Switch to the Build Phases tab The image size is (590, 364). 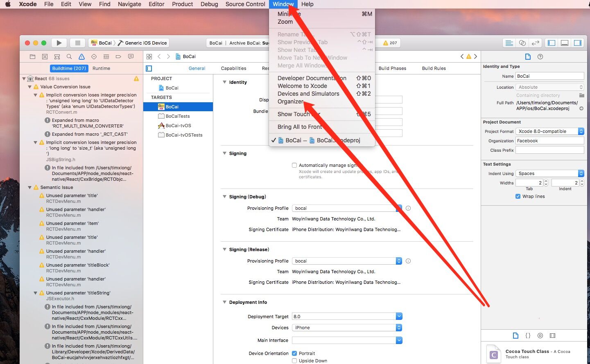pyautogui.click(x=392, y=68)
